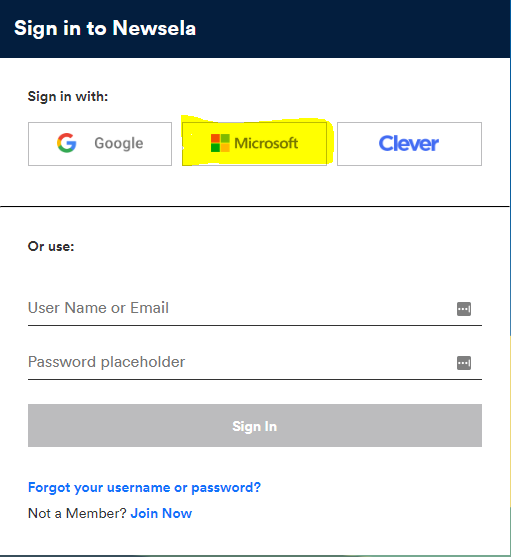Click the Sign in to Newsela header title
The image size is (511, 557).
click(105, 28)
